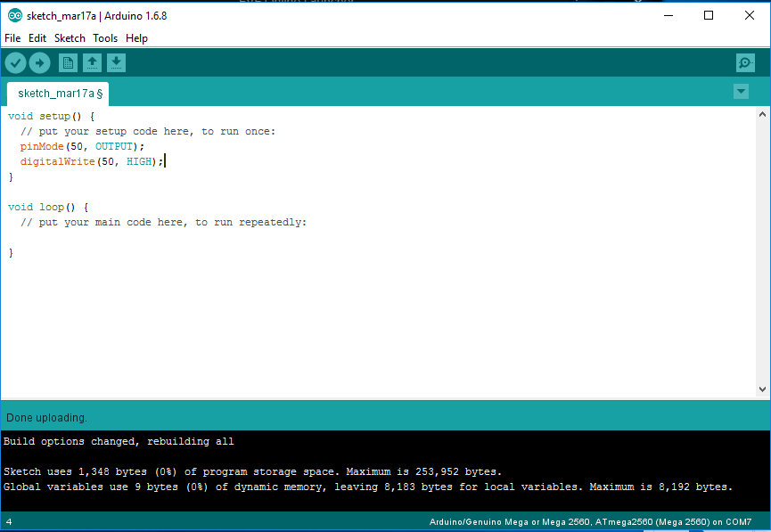Expand the tab options dropdown arrow

[741, 92]
